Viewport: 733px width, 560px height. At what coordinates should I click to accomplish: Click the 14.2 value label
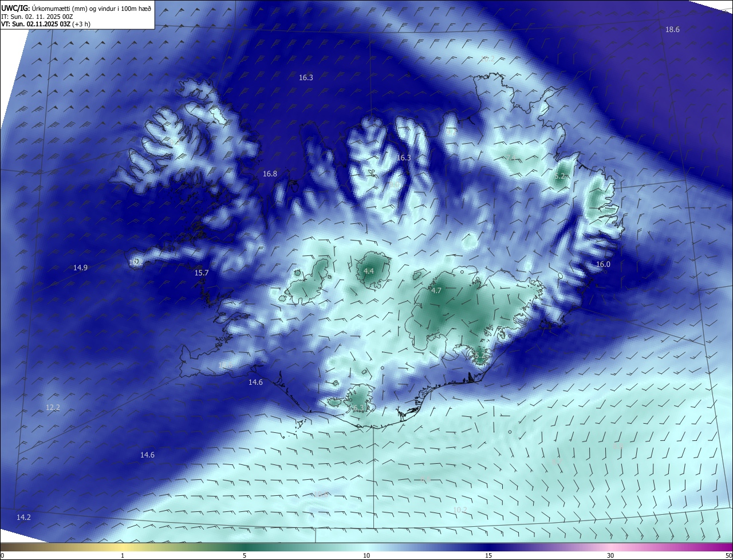[23, 518]
